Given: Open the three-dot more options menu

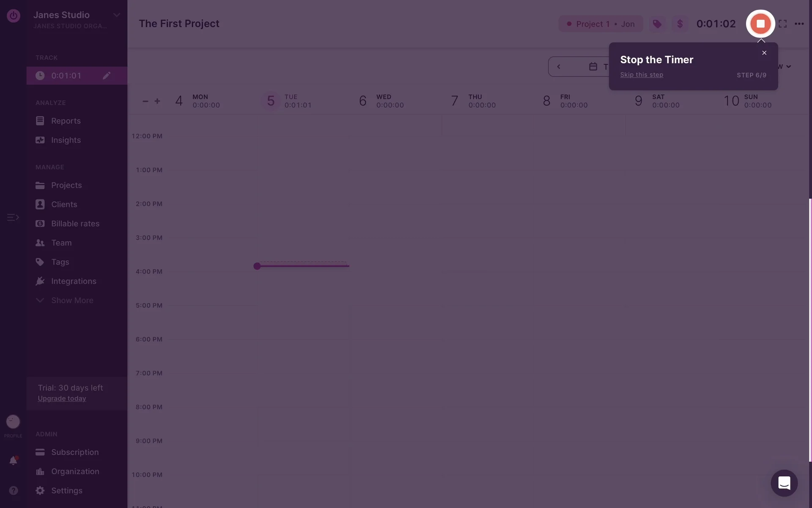Looking at the screenshot, I should 799,24.
